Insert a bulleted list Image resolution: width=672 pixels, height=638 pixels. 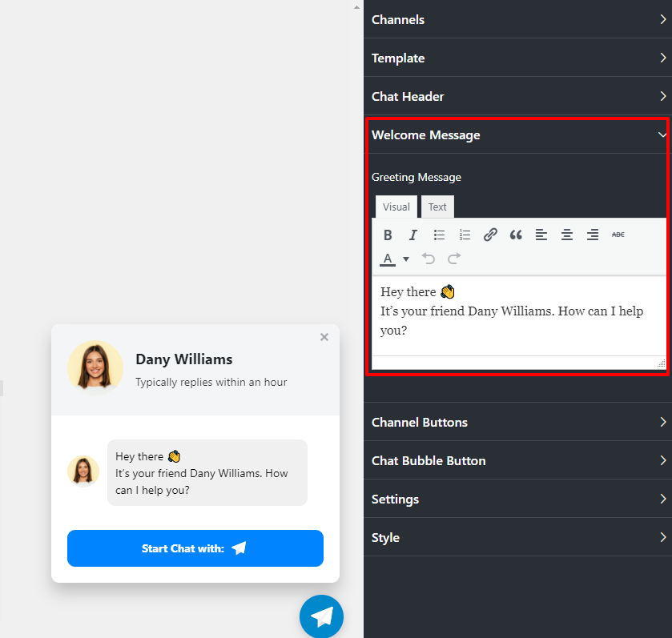[x=439, y=235]
